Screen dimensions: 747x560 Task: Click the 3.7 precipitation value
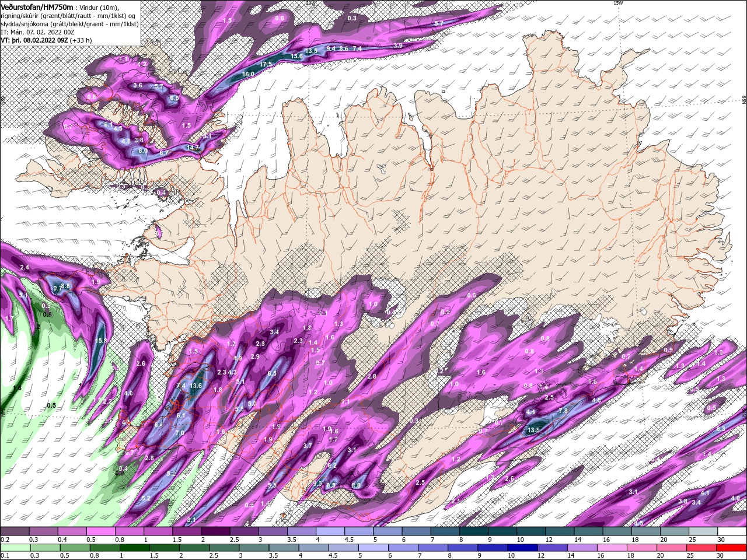point(308,446)
